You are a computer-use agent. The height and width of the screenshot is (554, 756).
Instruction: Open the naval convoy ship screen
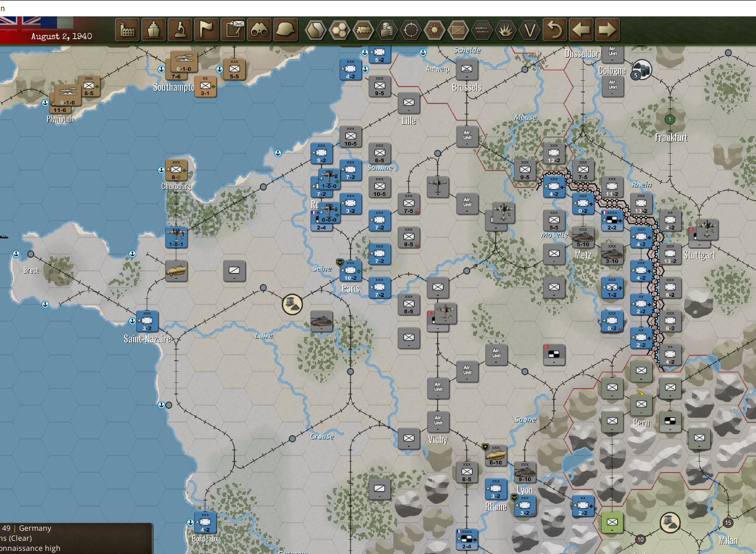154,30
